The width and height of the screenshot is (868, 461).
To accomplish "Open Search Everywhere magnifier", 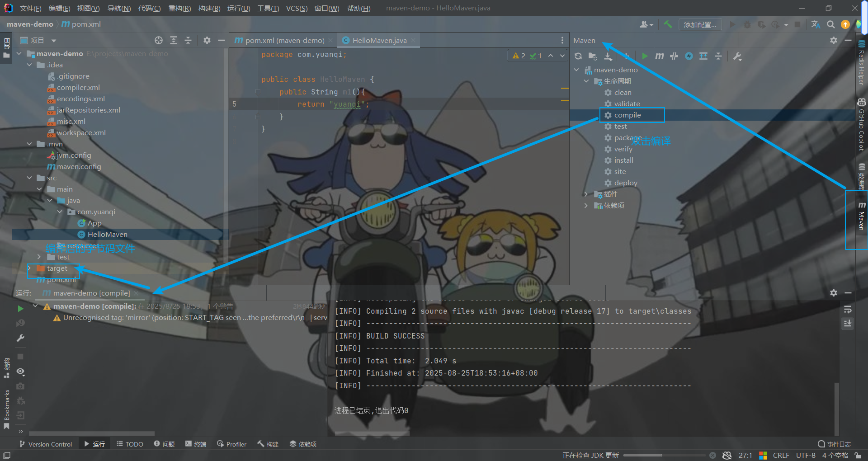I will point(831,24).
